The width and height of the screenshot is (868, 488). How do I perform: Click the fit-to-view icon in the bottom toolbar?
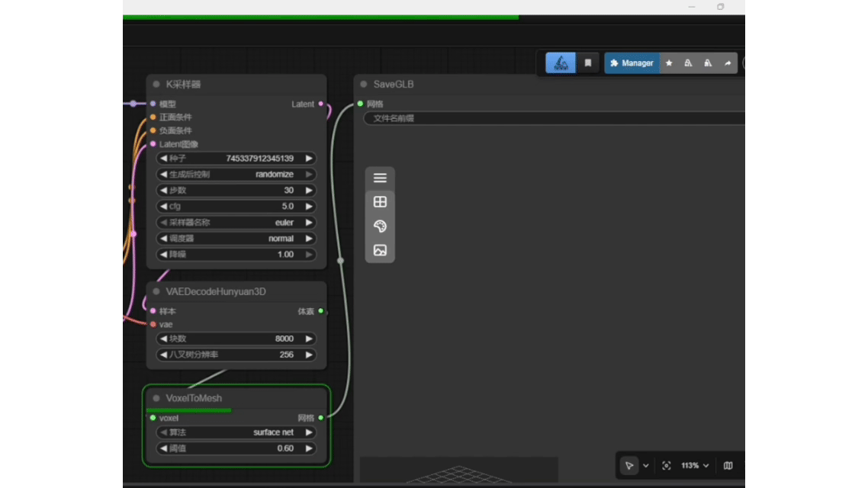[x=667, y=465]
